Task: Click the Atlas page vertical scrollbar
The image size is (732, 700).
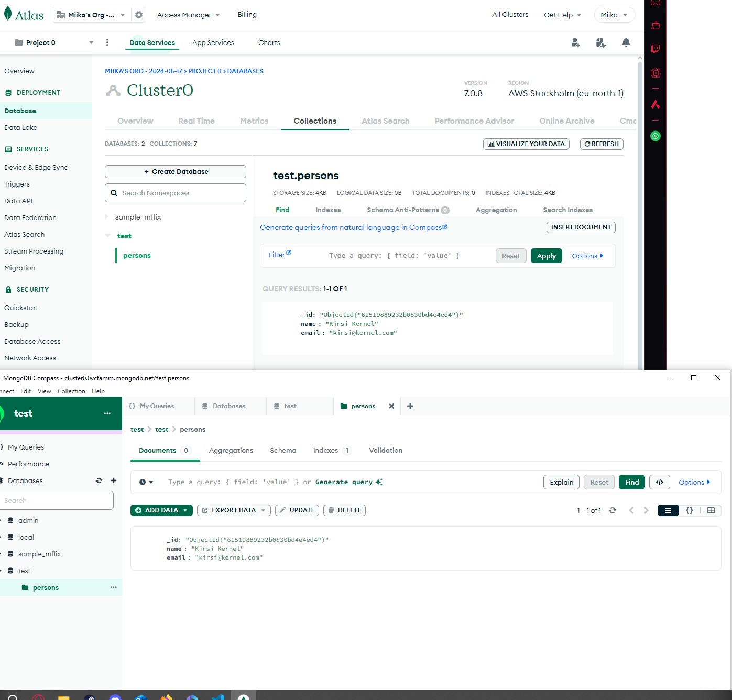Action: (x=640, y=210)
